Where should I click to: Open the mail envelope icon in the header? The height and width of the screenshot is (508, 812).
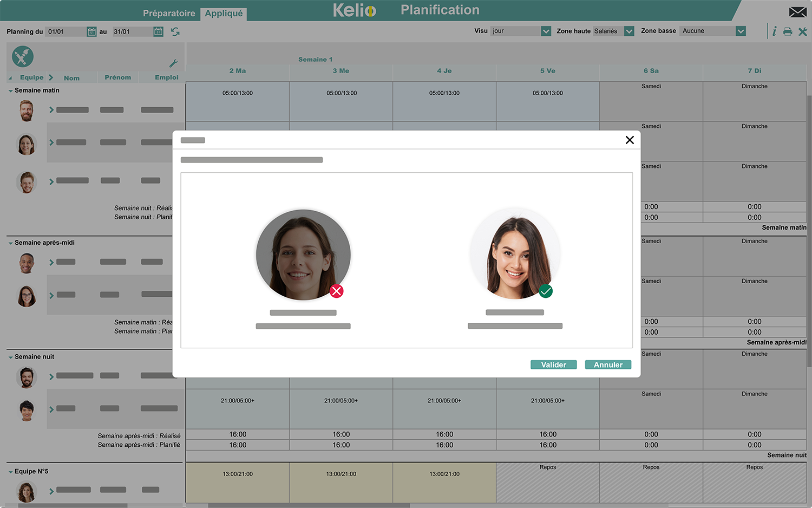pos(798,11)
